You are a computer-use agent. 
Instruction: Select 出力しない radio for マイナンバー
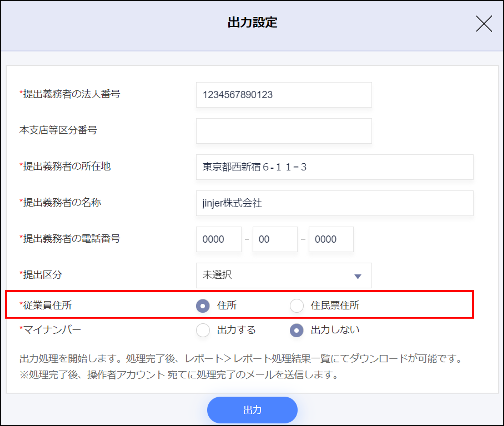297,330
